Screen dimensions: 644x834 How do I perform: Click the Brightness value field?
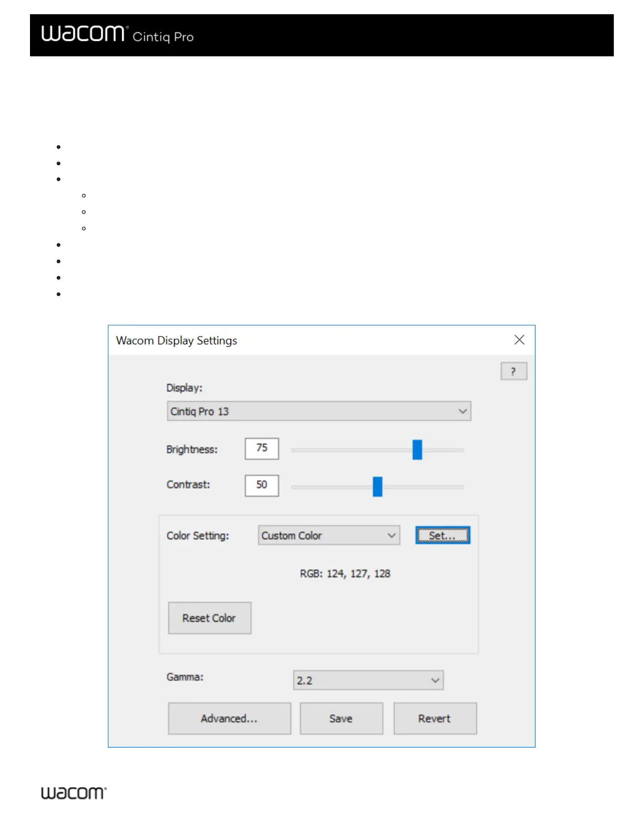point(261,449)
